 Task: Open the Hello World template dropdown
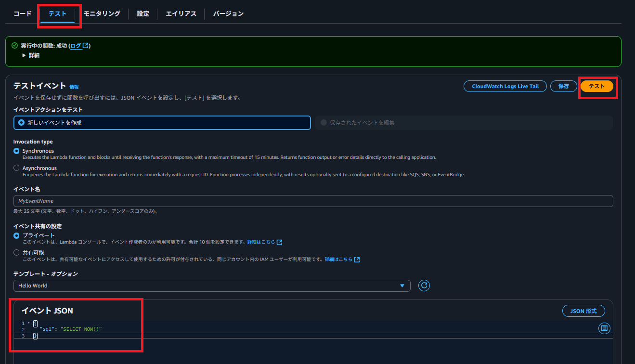click(212, 286)
